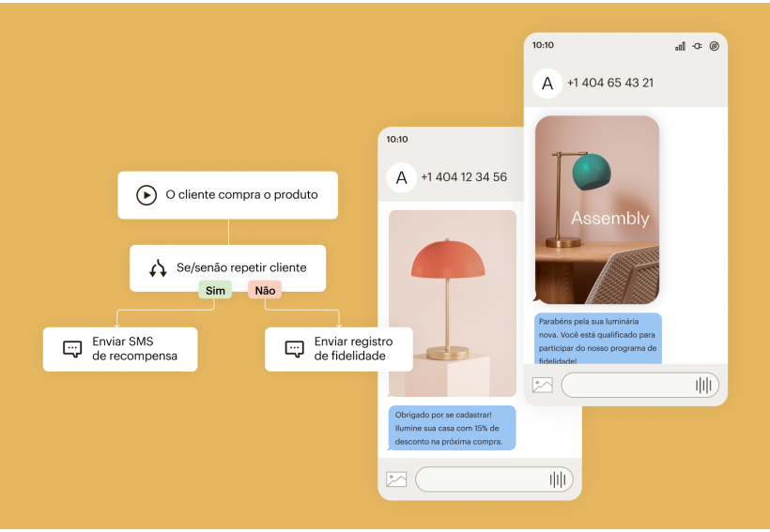Tap voice waveform icon in back phone input
Viewport: 770px width, 532px height.
point(558,479)
